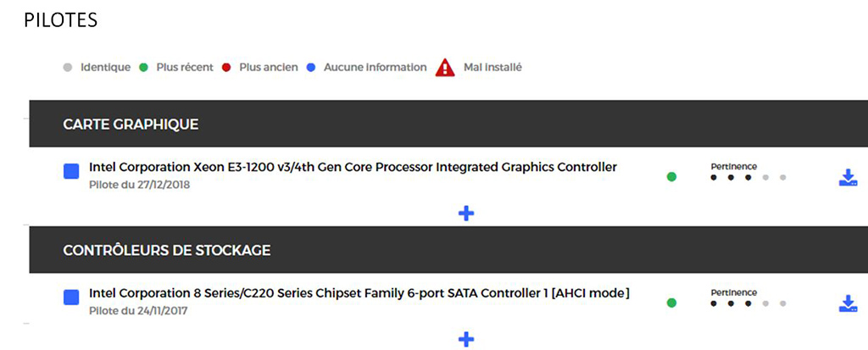Image resolution: width=868 pixels, height=350 pixels.
Task: Check the blue box beside SATA Controller
Action: click(71, 298)
